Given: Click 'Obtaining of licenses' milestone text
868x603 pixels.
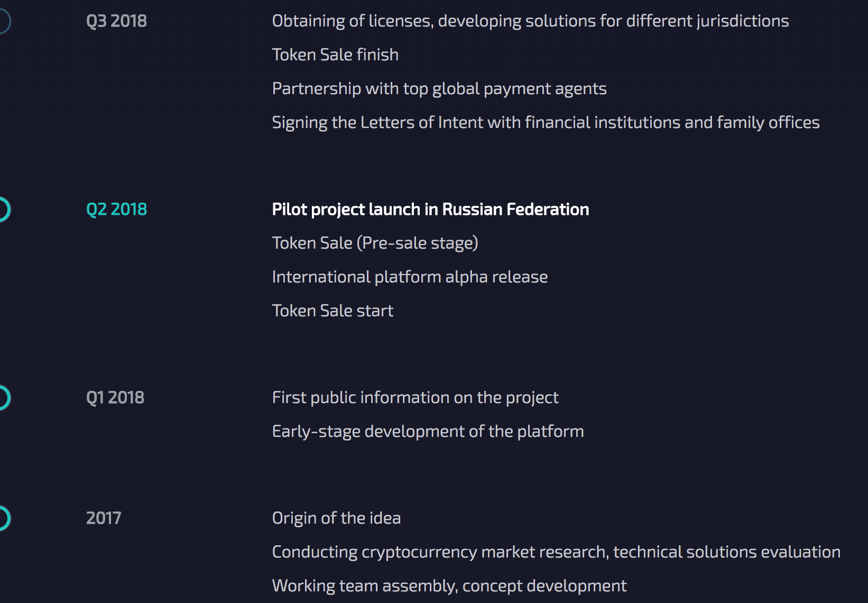Looking at the screenshot, I should pos(530,21).
